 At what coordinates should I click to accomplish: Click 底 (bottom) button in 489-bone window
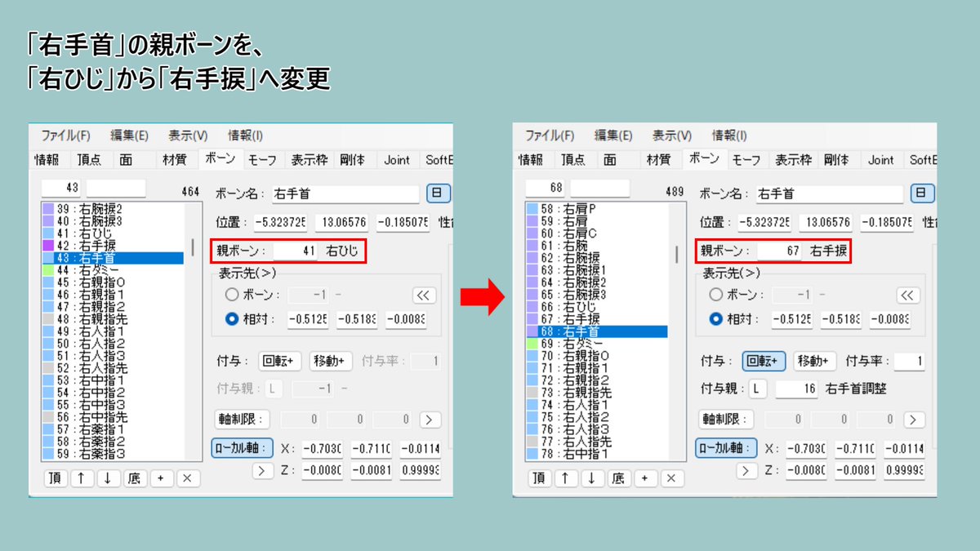618,478
